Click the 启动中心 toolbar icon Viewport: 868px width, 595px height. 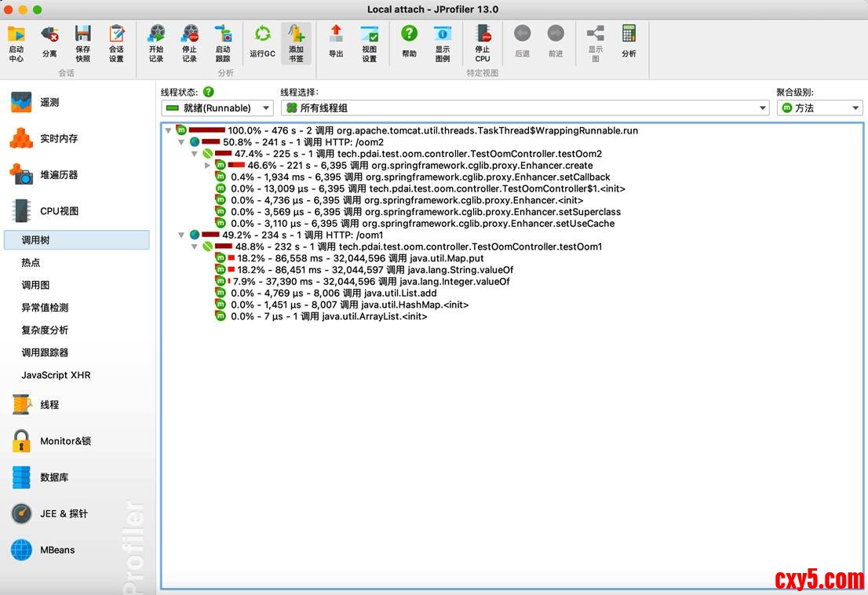[x=16, y=42]
